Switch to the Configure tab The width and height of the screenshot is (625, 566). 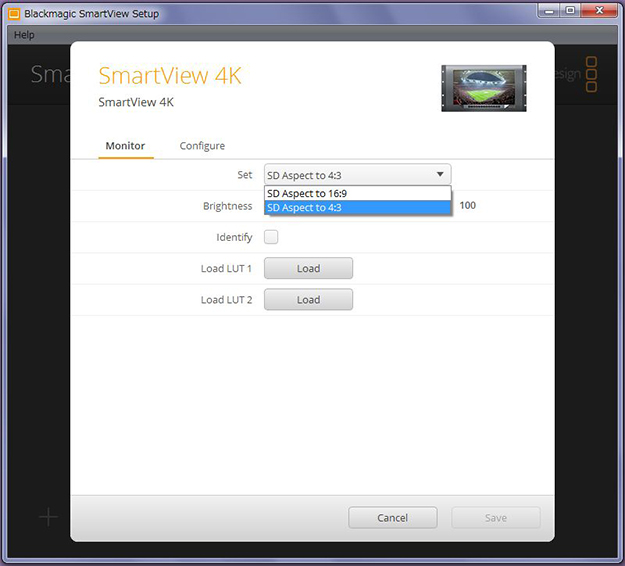coord(202,146)
